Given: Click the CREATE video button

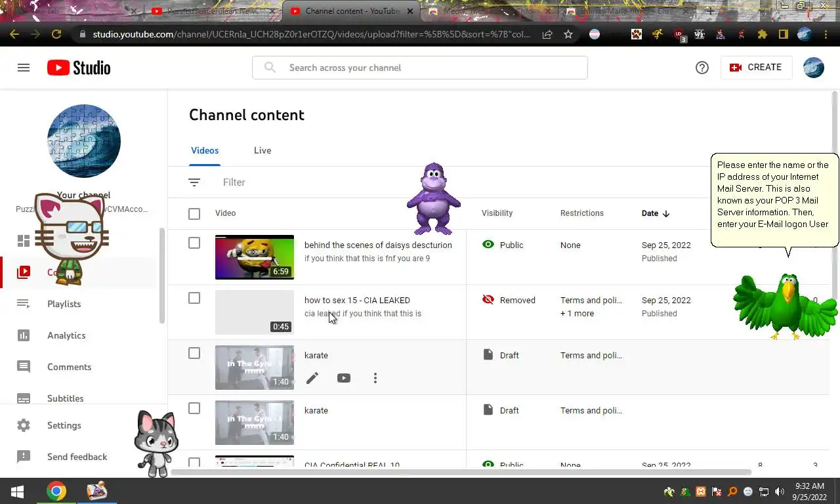Looking at the screenshot, I should tap(756, 68).
